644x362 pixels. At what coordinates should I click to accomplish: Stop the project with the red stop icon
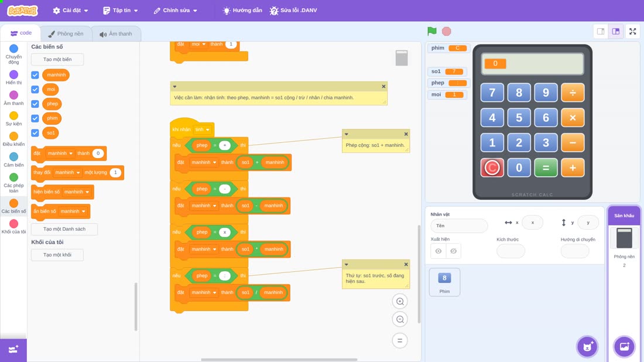[447, 31]
